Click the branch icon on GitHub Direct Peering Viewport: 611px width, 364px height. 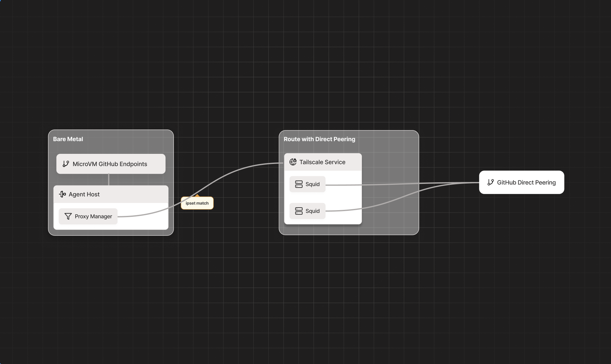[x=490, y=182]
